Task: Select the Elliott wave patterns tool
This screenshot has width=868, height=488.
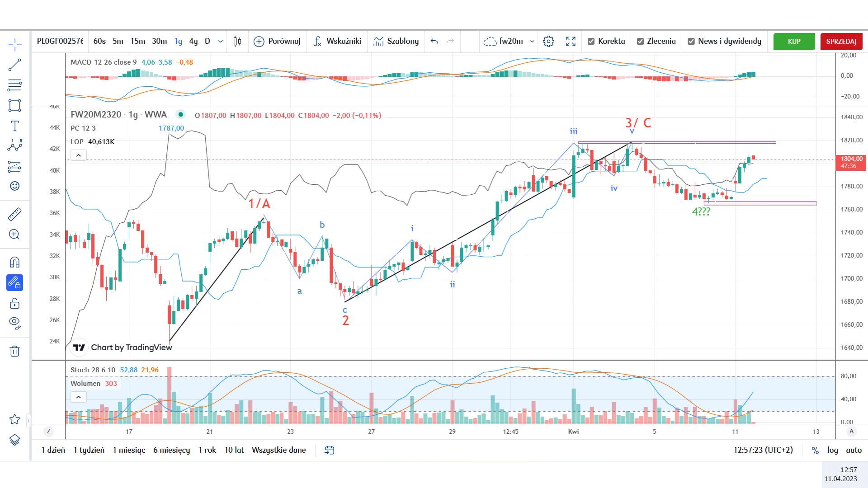Action: pos(14,145)
